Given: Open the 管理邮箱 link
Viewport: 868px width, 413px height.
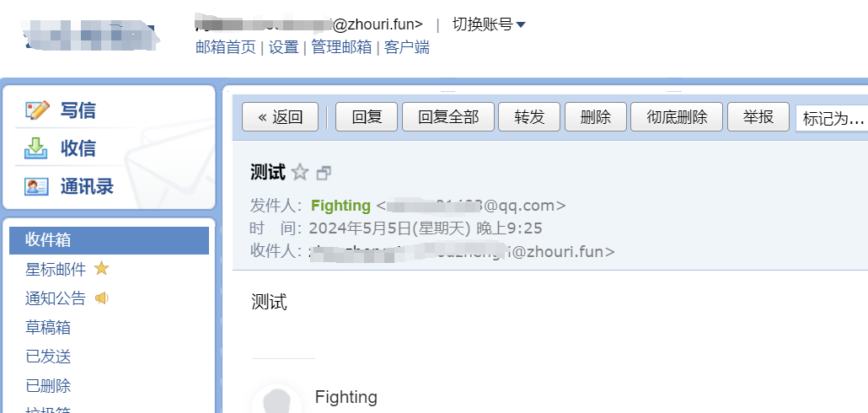Looking at the screenshot, I should [x=341, y=47].
